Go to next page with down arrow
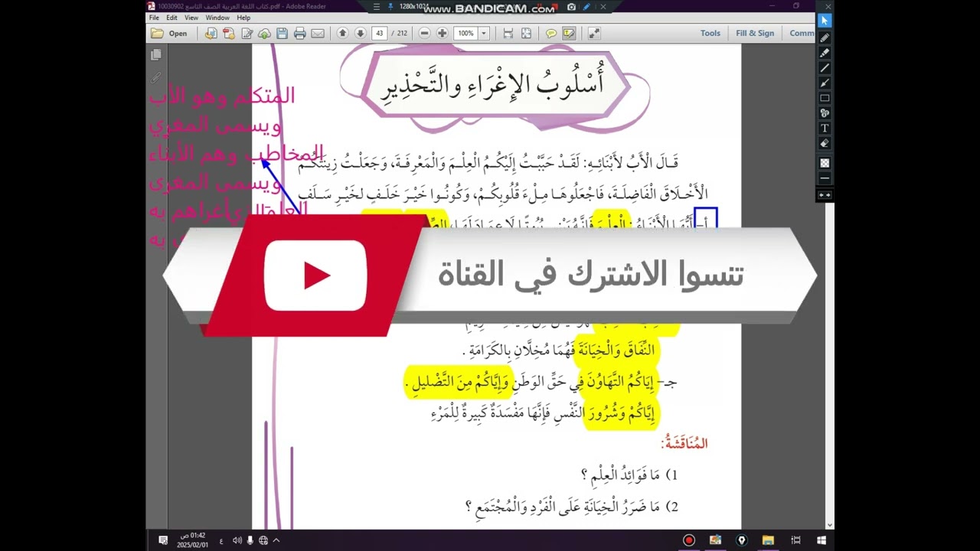This screenshot has height=551, width=980. coord(360,33)
